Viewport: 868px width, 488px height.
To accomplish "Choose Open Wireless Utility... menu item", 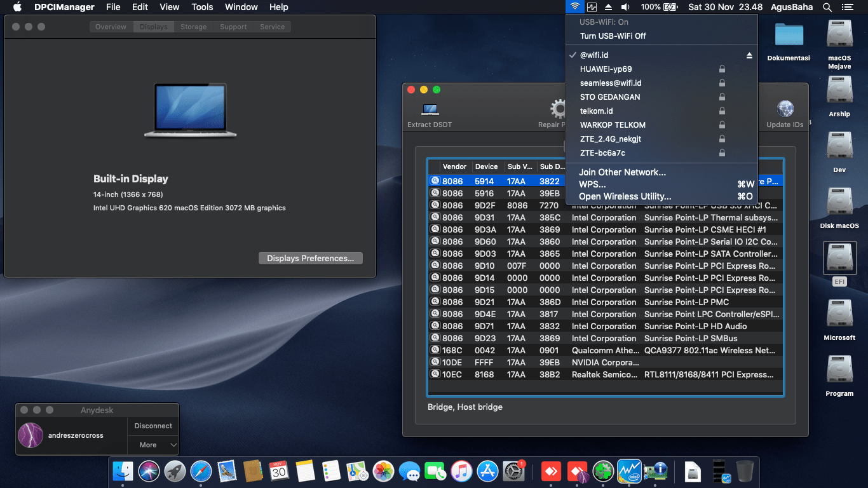I will 661,196.
